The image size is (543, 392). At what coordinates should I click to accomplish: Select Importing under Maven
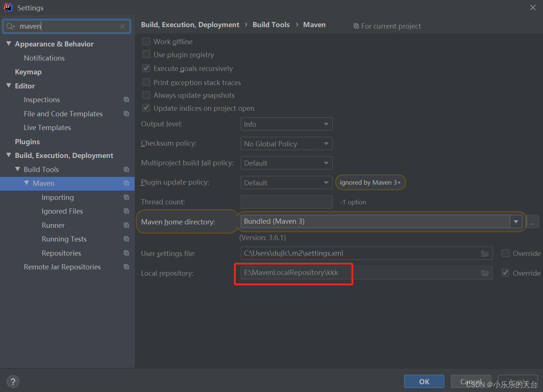coord(58,197)
